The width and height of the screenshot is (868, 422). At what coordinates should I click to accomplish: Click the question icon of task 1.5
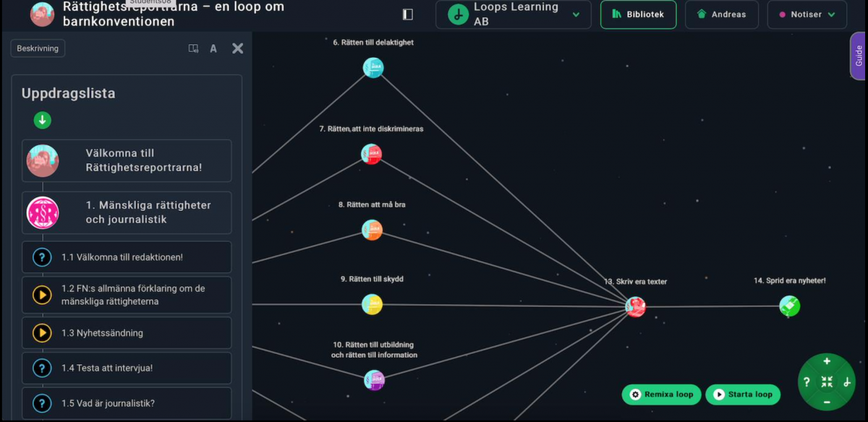[42, 403]
